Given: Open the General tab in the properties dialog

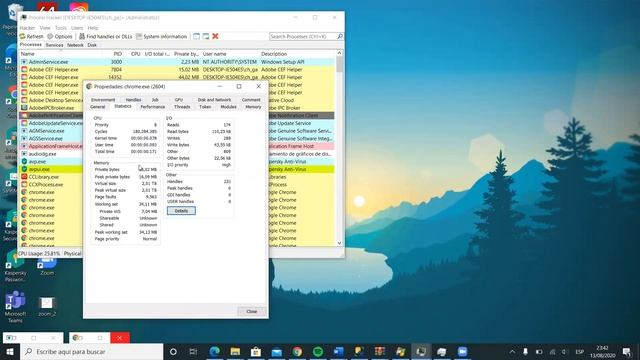Looking at the screenshot, I should pos(98,107).
